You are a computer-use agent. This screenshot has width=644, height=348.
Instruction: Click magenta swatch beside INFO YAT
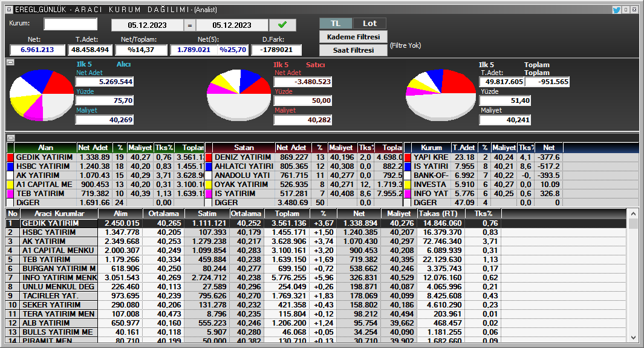point(408,194)
